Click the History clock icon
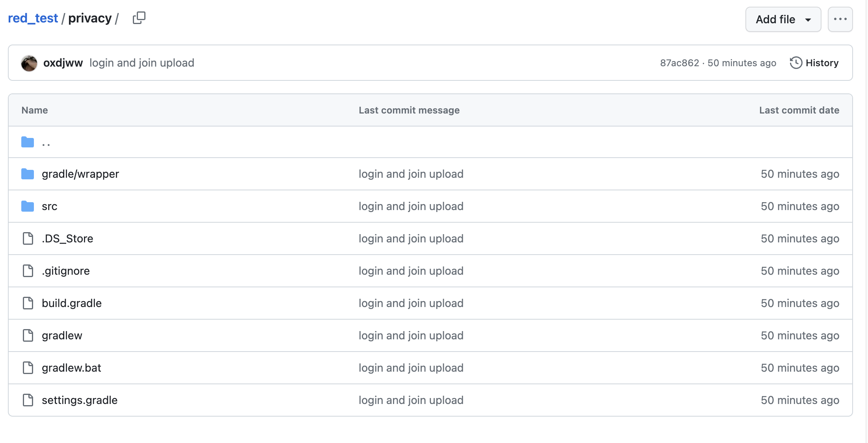The width and height of the screenshot is (868, 443). point(795,63)
